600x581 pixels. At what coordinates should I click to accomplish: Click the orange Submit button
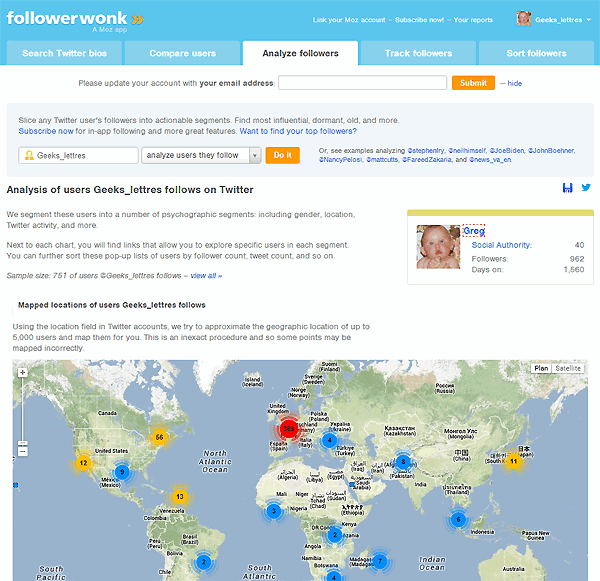click(473, 83)
